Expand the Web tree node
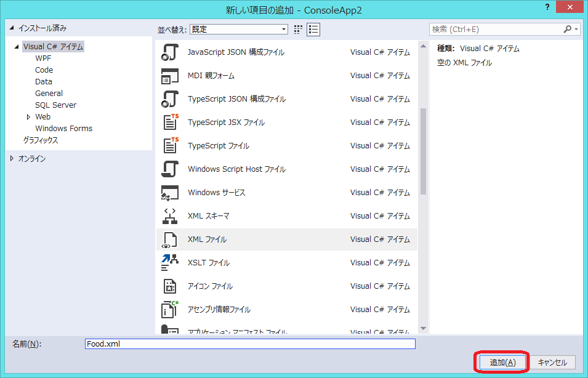Viewport: 588px width, 378px height. pos(28,117)
